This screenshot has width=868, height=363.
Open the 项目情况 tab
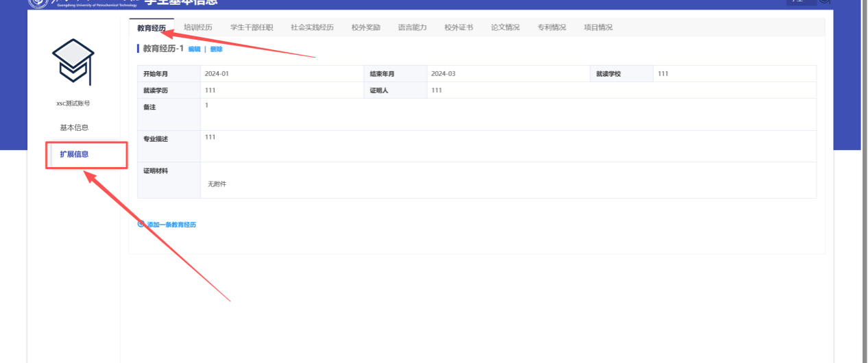598,28
